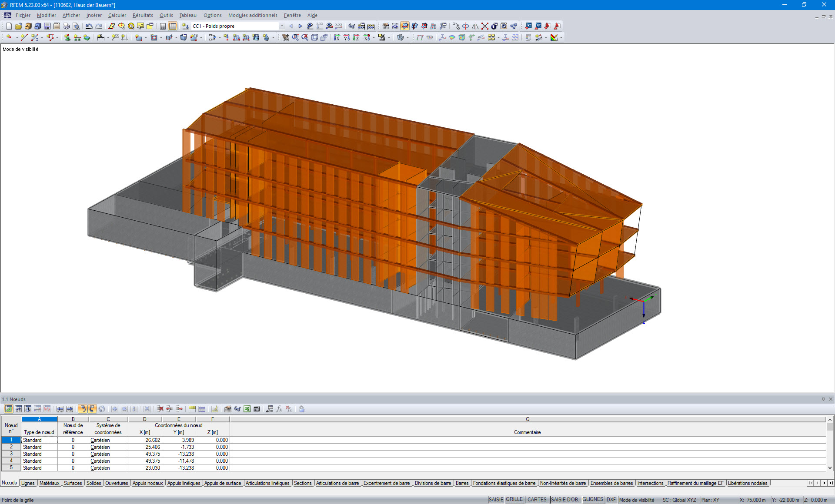Select the Undo icon
835x504 pixels.
(88, 26)
